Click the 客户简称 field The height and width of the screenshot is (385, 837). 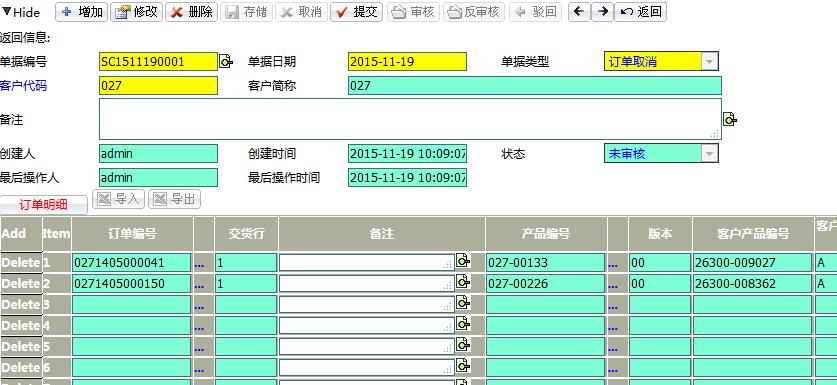535,85
